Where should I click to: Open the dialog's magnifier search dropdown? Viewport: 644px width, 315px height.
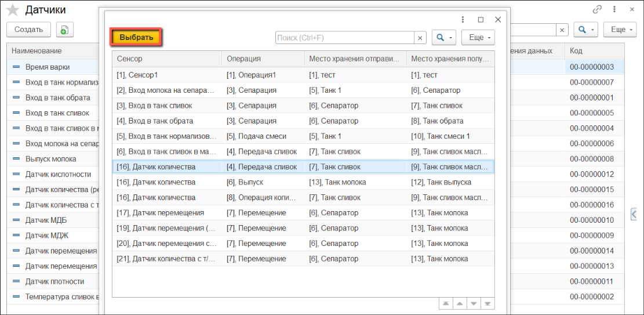(444, 38)
